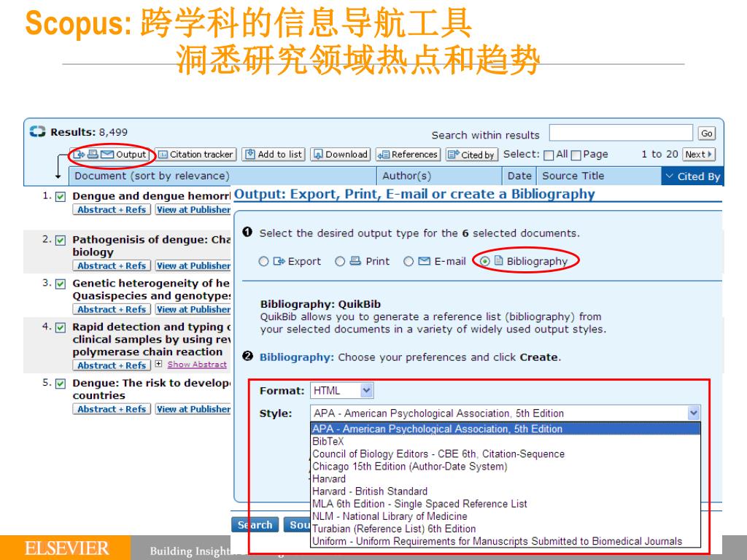747x560 pixels.
Task: Select the E-mail radio button
Action: tap(409, 262)
